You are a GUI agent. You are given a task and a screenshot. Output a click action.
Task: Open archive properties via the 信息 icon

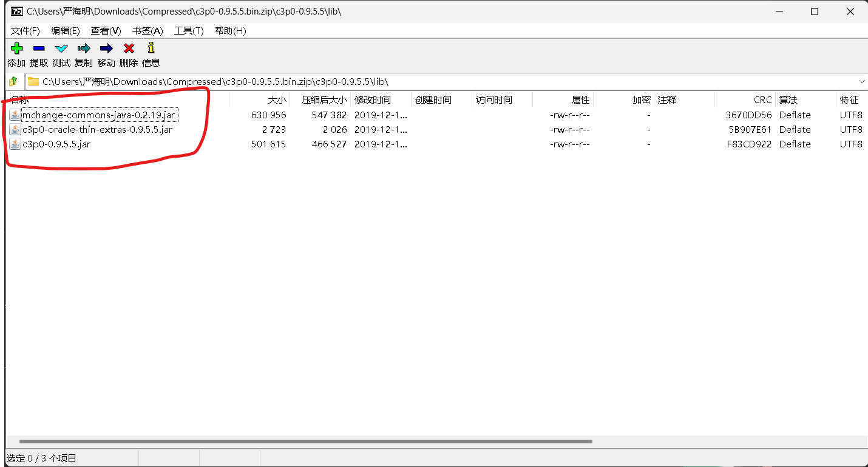click(x=151, y=49)
